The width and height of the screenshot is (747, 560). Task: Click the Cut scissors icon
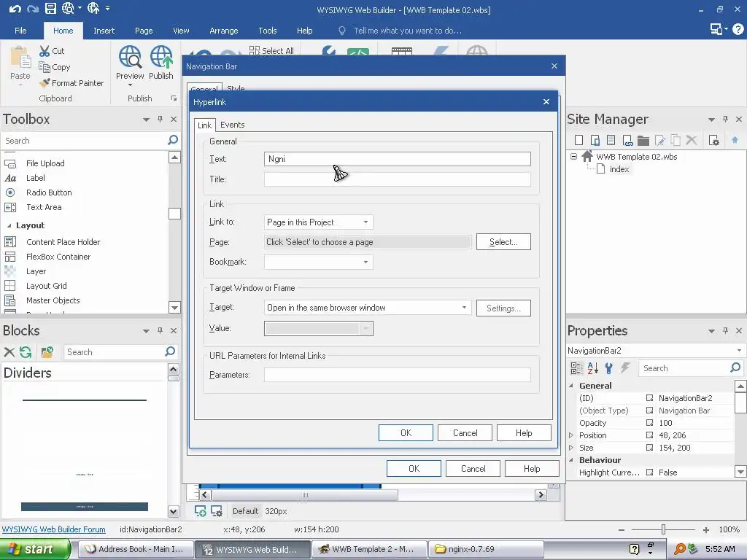coord(44,50)
